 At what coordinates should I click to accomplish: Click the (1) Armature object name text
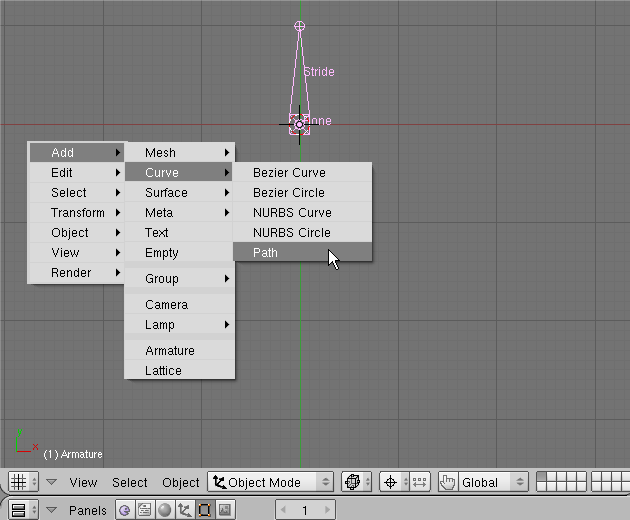pos(73,454)
